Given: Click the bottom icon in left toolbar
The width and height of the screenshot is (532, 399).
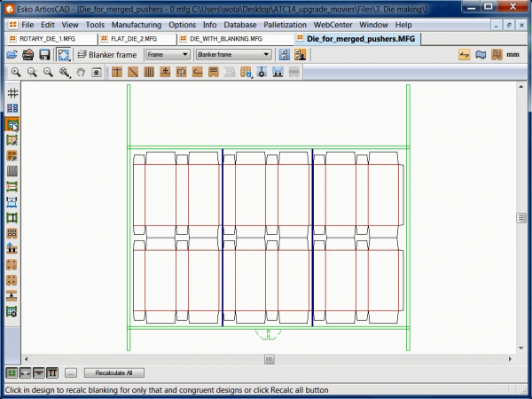Looking at the screenshot, I should point(12,311).
